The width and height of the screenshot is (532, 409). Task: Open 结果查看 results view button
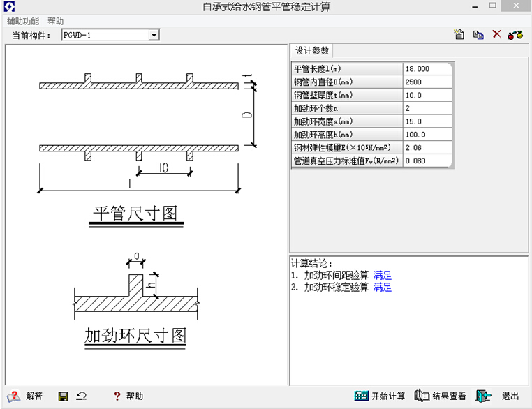point(440,396)
